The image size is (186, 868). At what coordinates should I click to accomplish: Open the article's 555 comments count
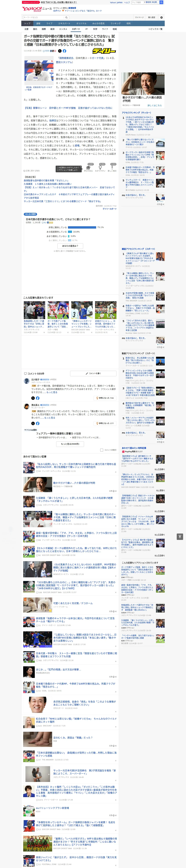coord(46,51)
